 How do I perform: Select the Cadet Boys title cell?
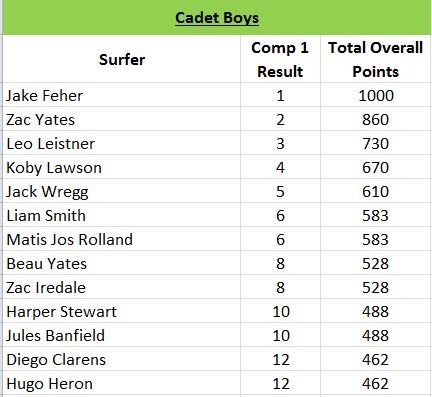(217, 17)
